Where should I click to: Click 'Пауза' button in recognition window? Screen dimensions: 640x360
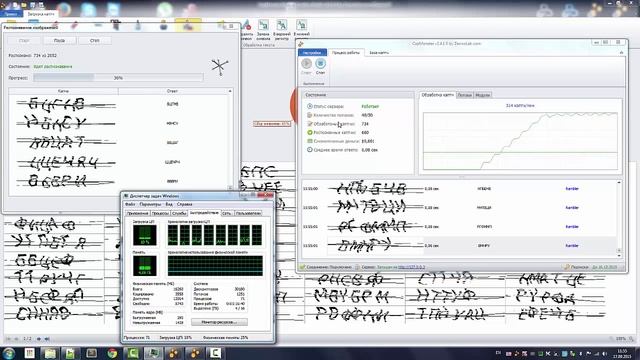pos(59,40)
